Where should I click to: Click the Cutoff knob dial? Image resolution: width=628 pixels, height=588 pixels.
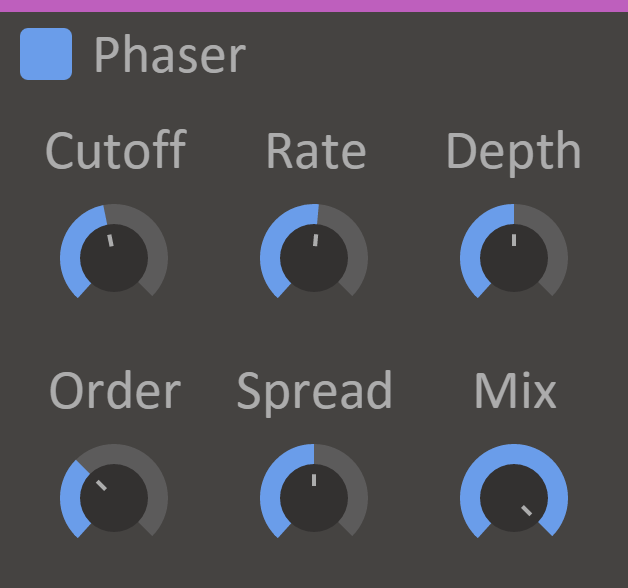113,258
